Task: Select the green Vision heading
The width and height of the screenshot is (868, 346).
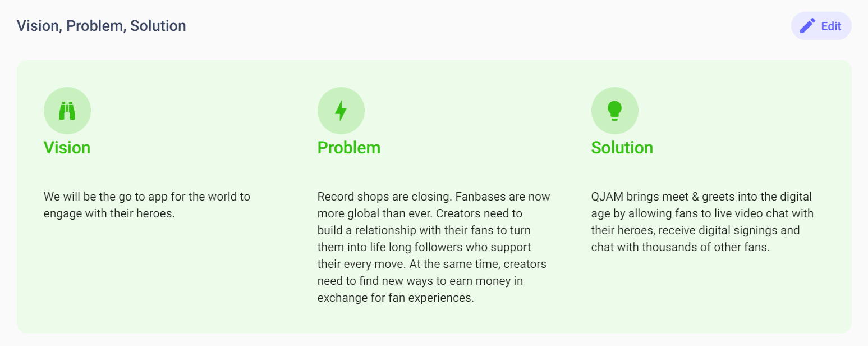Action: pos(67,148)
